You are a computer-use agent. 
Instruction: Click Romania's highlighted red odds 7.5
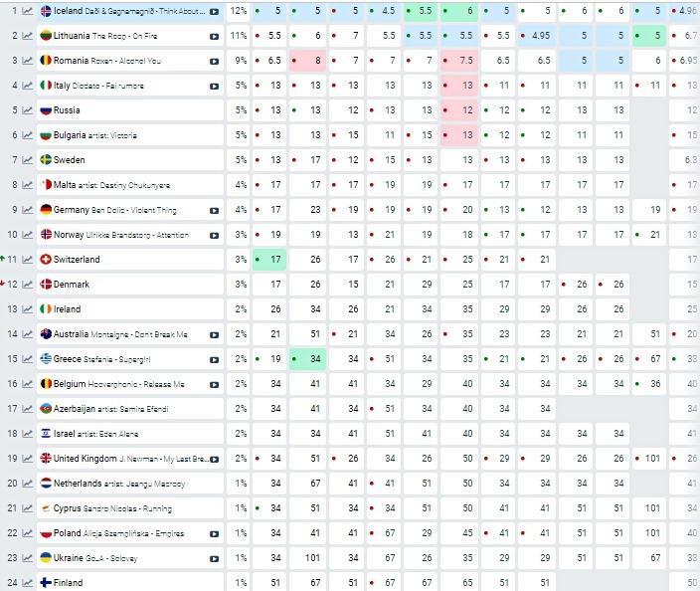[x=459, y=61]
